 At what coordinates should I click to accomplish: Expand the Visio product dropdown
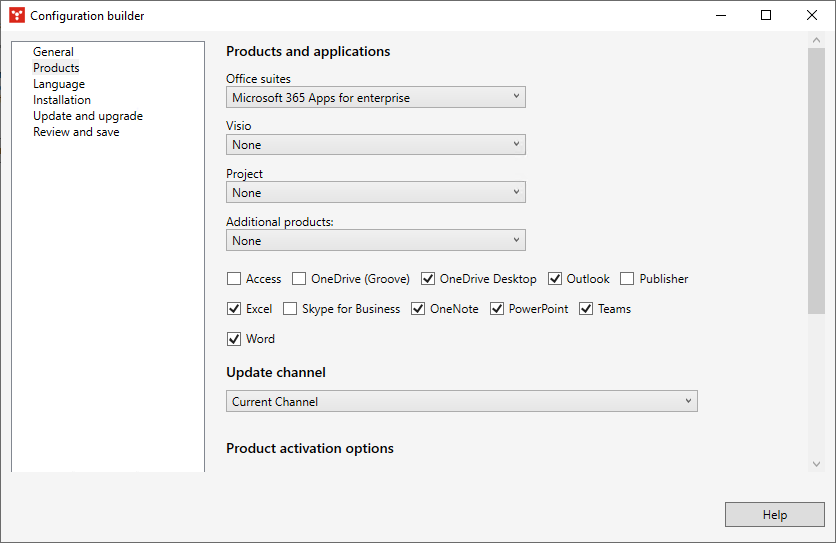tap(375, 145)
